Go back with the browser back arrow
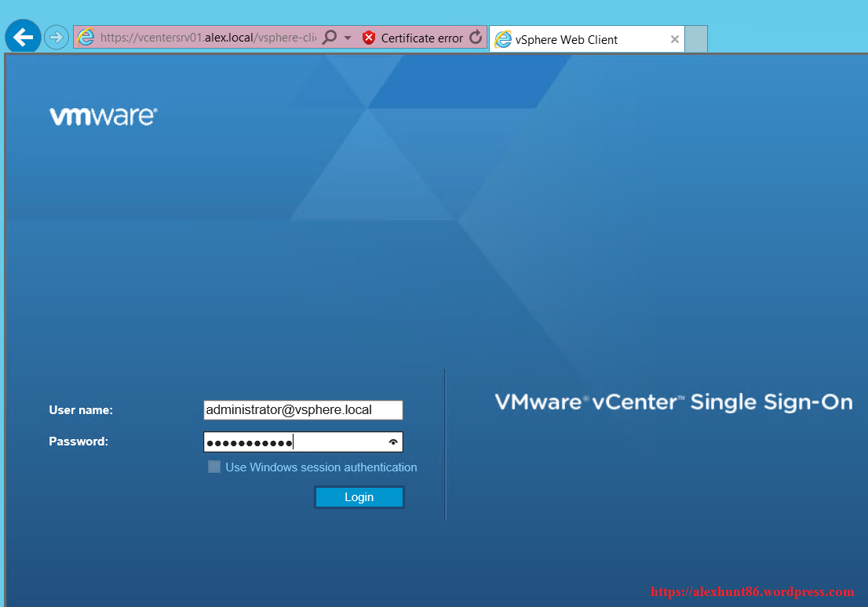Image resolution: width=868 pixels, height=607 pixels. tap(23, 37)
